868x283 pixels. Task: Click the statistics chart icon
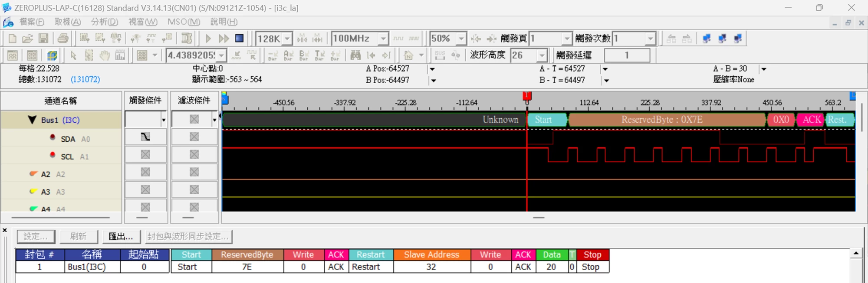(x=120, y=55)
